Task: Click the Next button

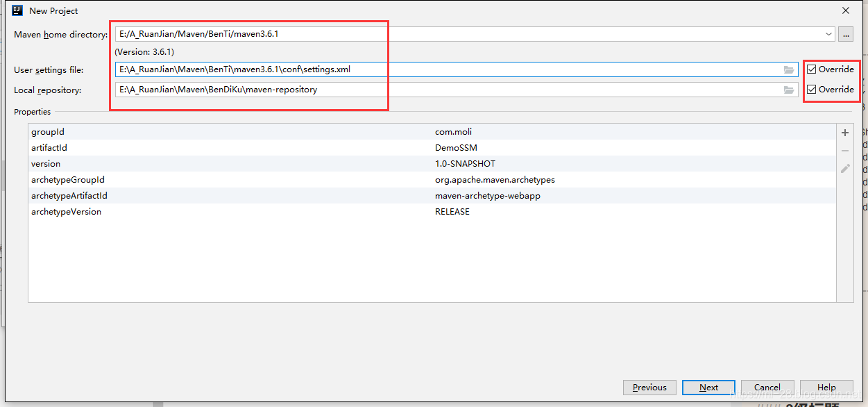Action: tap(708, 388)
